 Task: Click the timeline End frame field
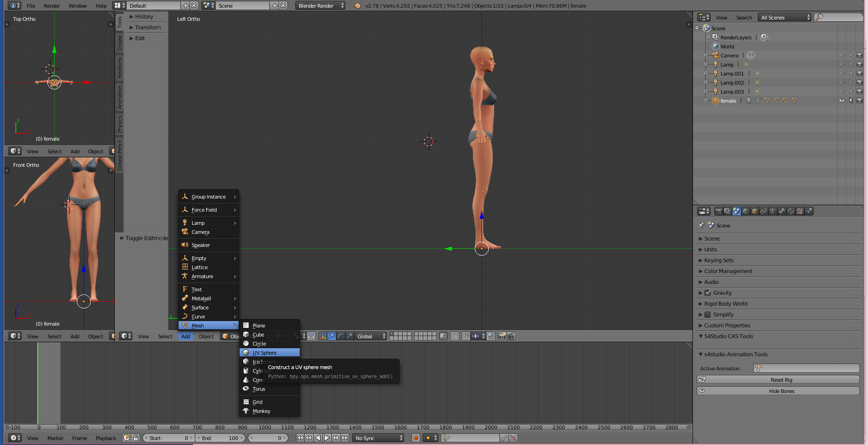pos(221,438)
